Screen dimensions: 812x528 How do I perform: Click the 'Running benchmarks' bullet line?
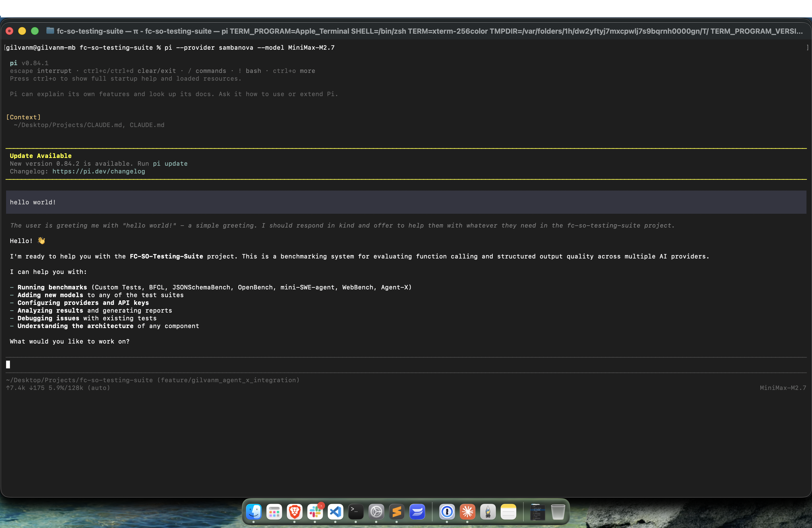(x=210, y=287)
